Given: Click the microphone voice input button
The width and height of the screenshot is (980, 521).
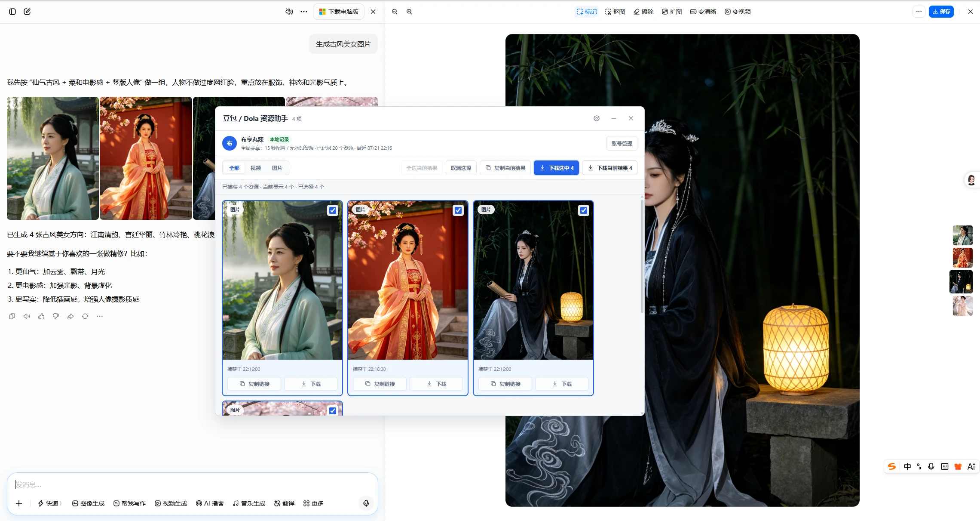Looking at the screenshot, I should coord(366,503).
